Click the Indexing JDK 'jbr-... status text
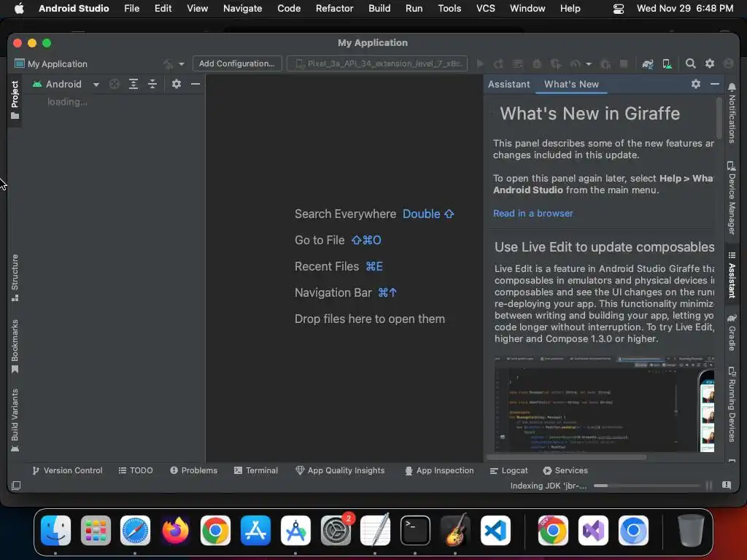Image resolution: width=747 pixels, height=560 pixels. pos(549,486)
